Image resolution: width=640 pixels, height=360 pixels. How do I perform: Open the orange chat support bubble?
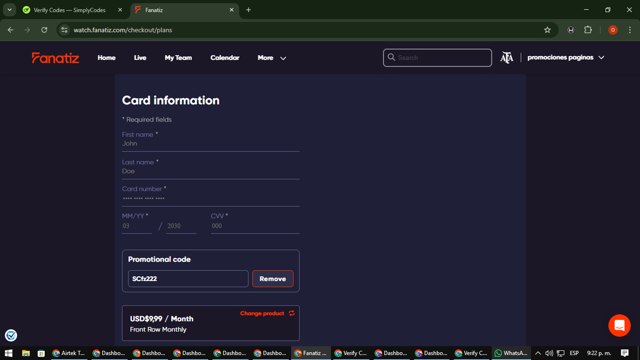(x=619, y=325)
